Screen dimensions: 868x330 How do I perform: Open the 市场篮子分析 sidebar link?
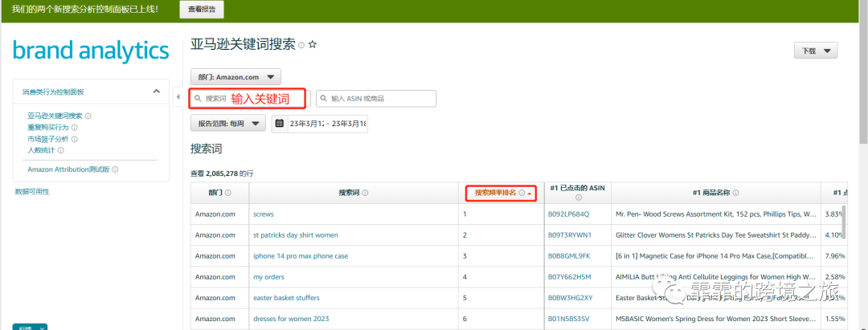click(x=48, y=139)
